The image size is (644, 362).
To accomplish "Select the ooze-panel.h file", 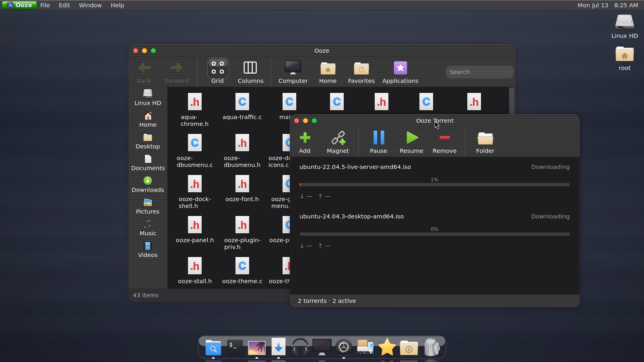I will tap(195, 229).
